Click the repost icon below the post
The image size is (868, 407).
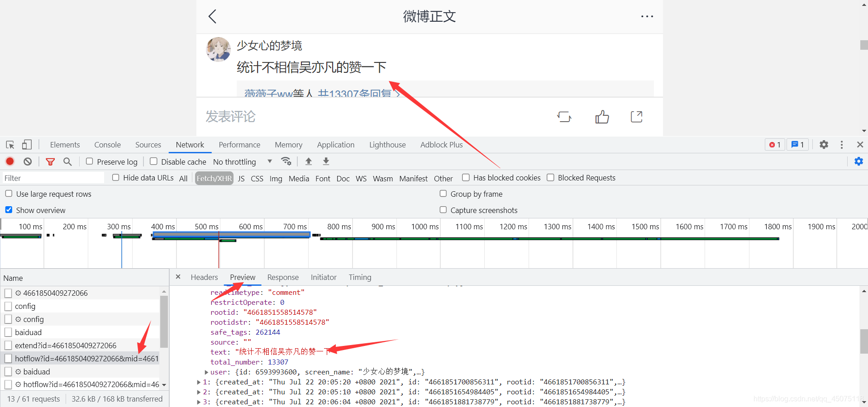(564, 117)
